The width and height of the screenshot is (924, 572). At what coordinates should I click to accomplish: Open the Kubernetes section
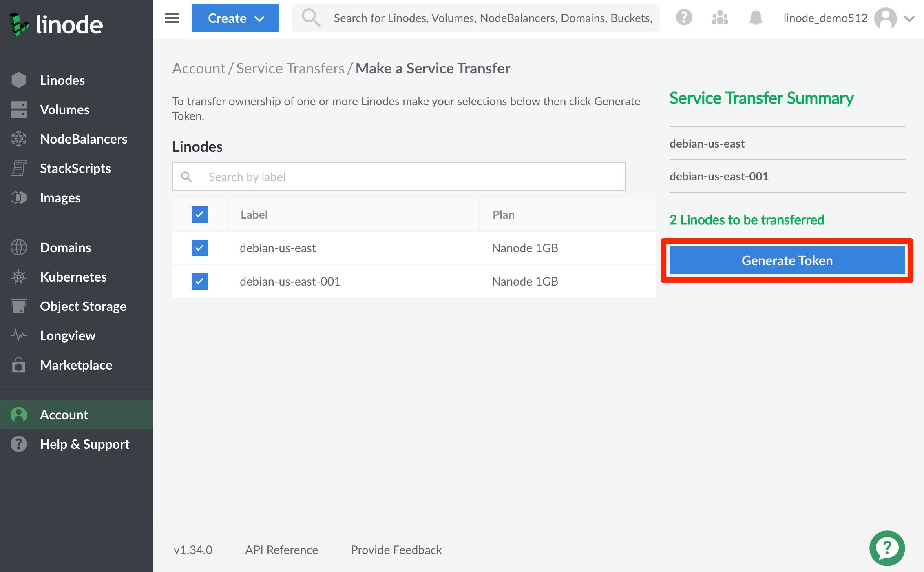[73, 277]
